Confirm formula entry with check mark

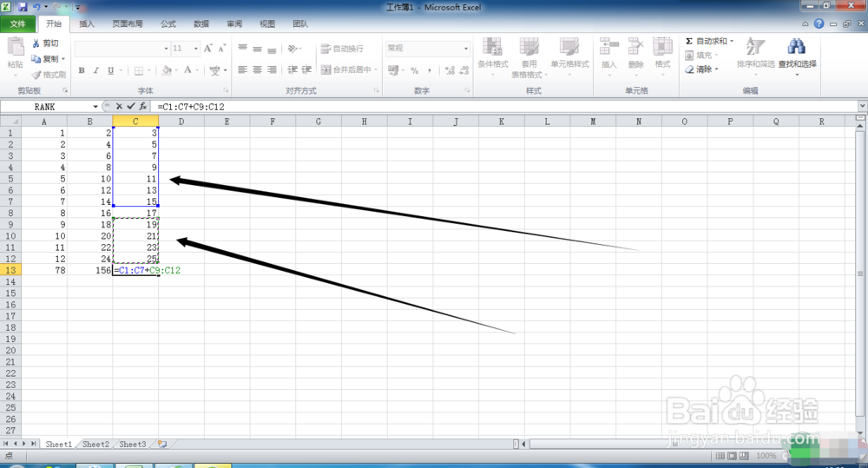tap(131, 106)
